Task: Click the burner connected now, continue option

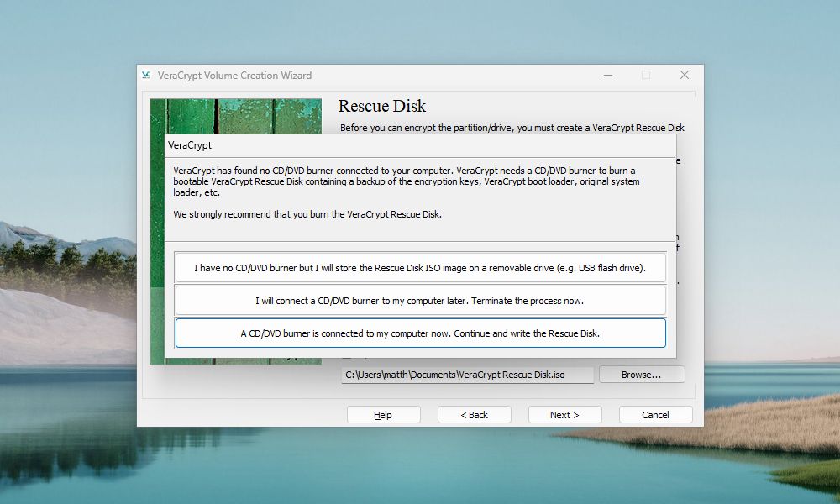Action: 420,333
